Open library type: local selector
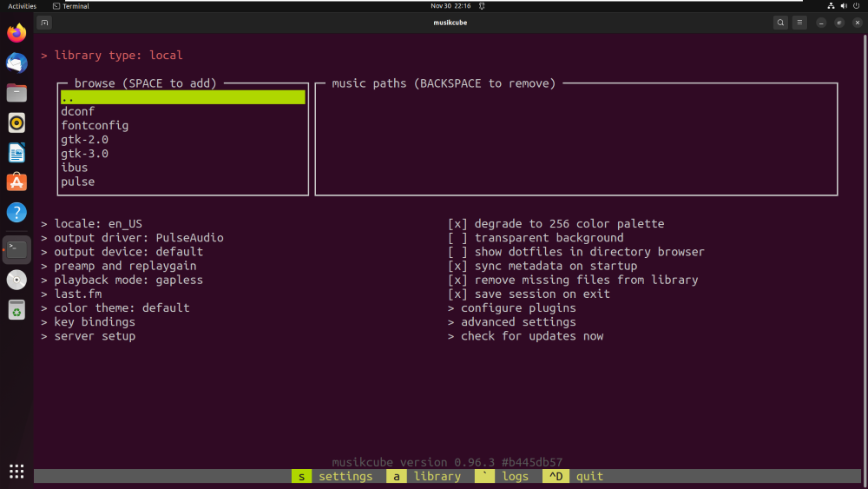 tap(112, 56)
